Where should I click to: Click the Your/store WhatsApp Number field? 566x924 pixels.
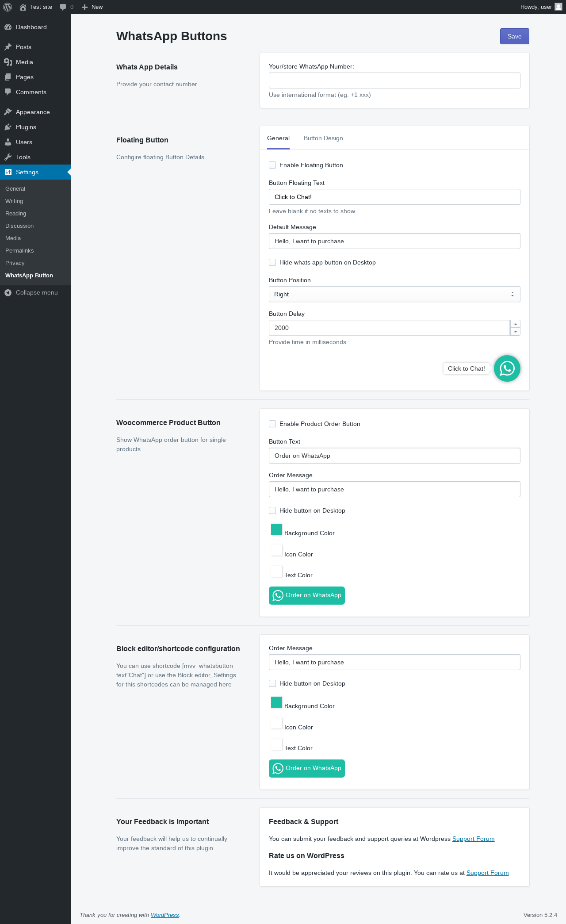(x=394, y=81)
